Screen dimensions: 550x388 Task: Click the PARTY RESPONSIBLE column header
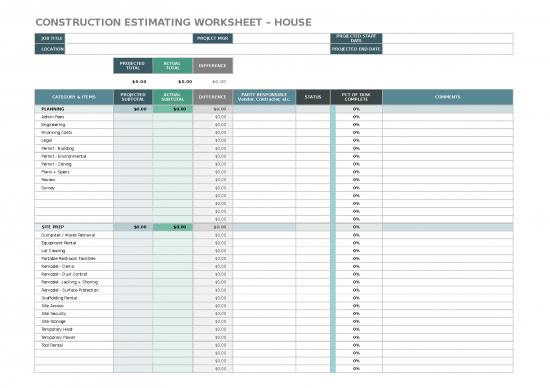click(x=264, y=97)
